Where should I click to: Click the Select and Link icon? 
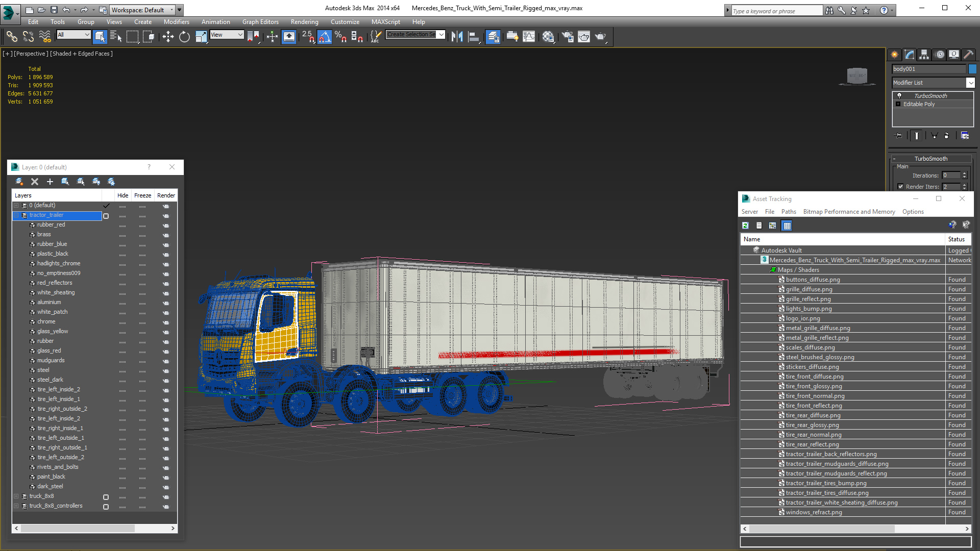[12, 36]
